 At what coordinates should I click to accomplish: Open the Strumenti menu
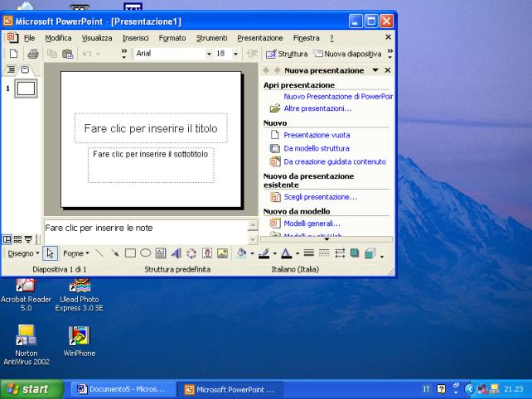pyautogui.click(x=211, y=38)
